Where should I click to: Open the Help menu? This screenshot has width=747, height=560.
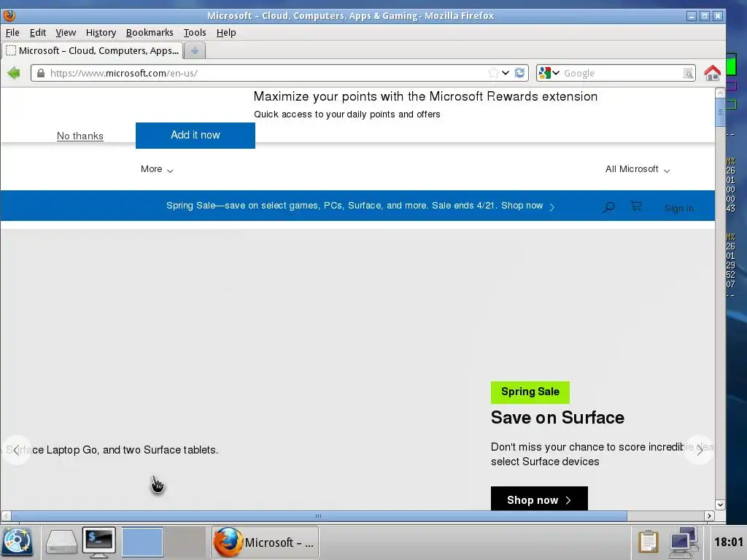(x=226, y=32)
